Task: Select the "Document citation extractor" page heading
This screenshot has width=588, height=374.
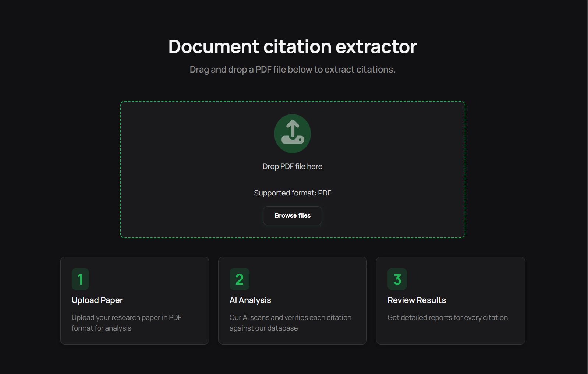Action: (x=293, y=47)
